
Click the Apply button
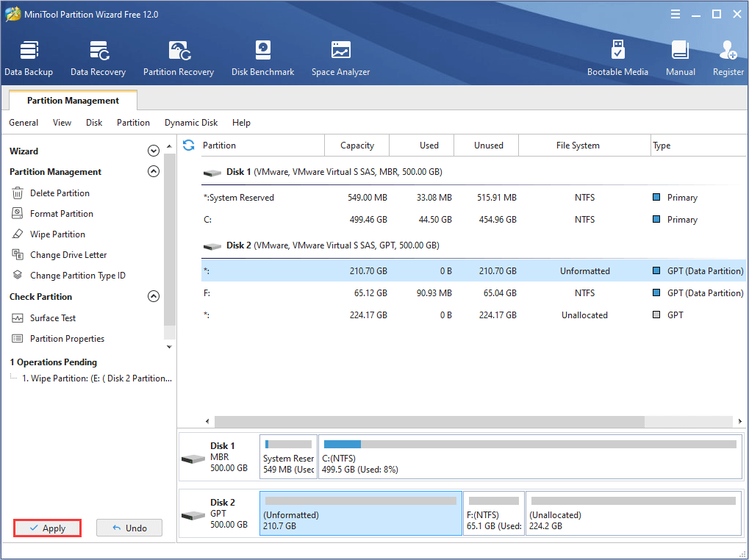click(x=47, y=528)
